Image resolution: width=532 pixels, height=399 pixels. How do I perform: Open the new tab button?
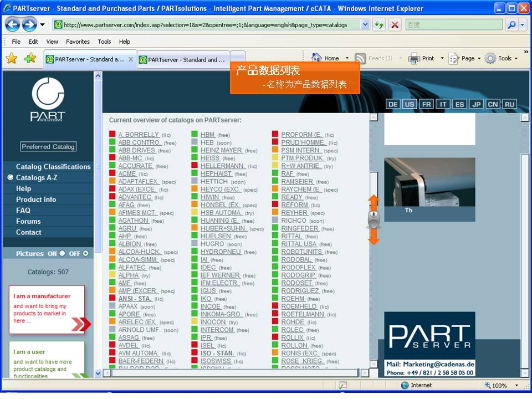click(x=238, y=59)
